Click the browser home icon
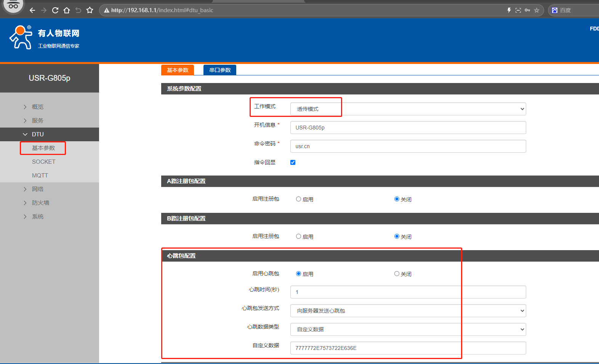599x364 pixels. [x=67, y=10]
